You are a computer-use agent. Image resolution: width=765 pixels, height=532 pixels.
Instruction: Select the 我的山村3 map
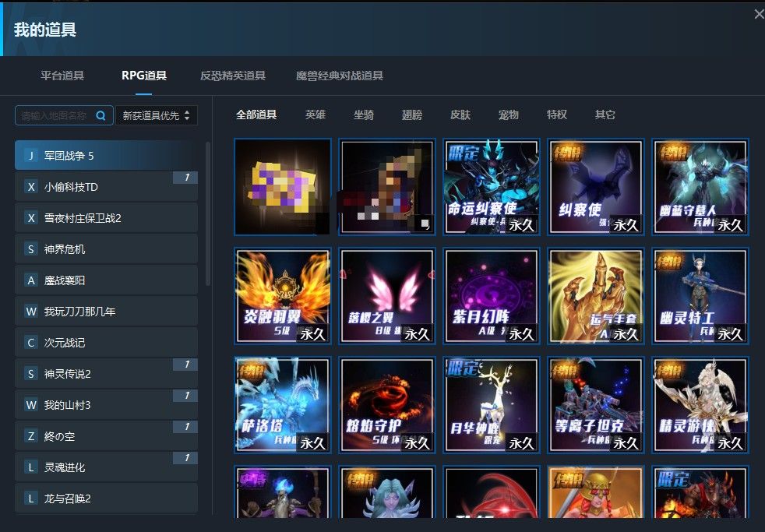pos(107,405)
